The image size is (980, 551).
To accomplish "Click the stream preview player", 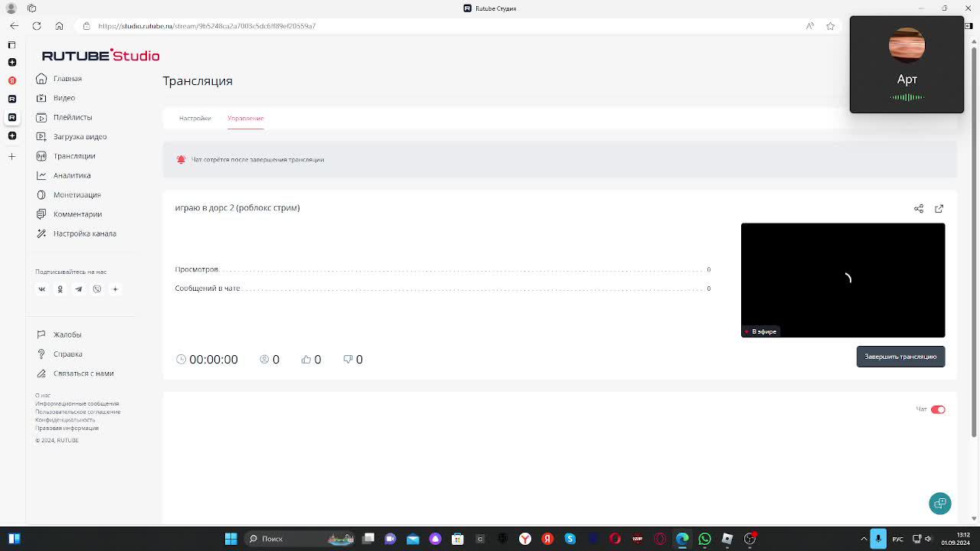I will point(843,280).
